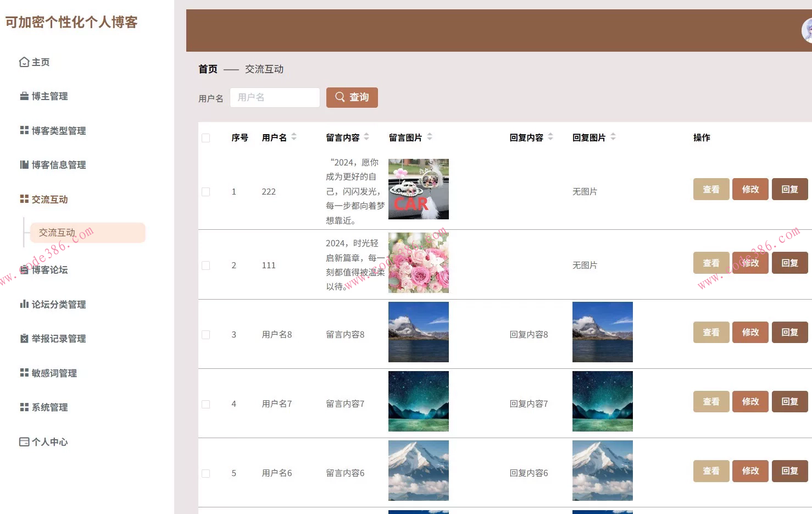This screenshot has height=514, width=812.
Task: Sort by 留言内容 using its sort arrows
Action: [366, 137]
